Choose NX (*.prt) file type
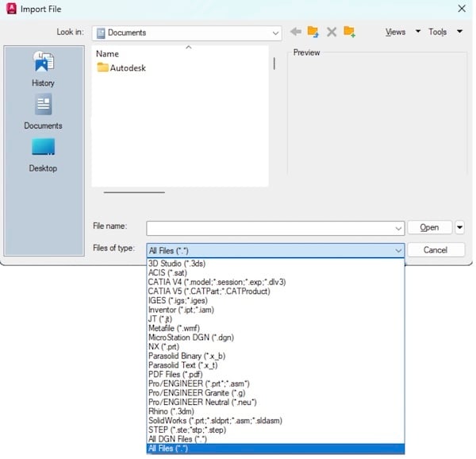 coord(275,346)
